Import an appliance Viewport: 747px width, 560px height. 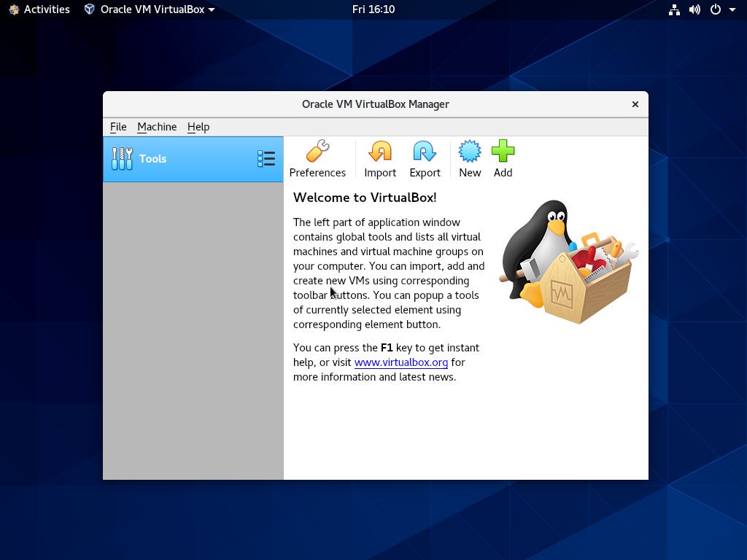pos(380,158)
